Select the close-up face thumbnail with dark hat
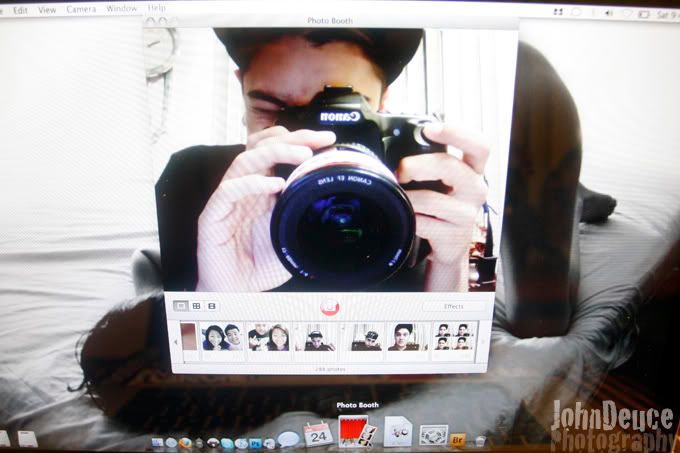680x453 pixels. (x=408, y=337)
